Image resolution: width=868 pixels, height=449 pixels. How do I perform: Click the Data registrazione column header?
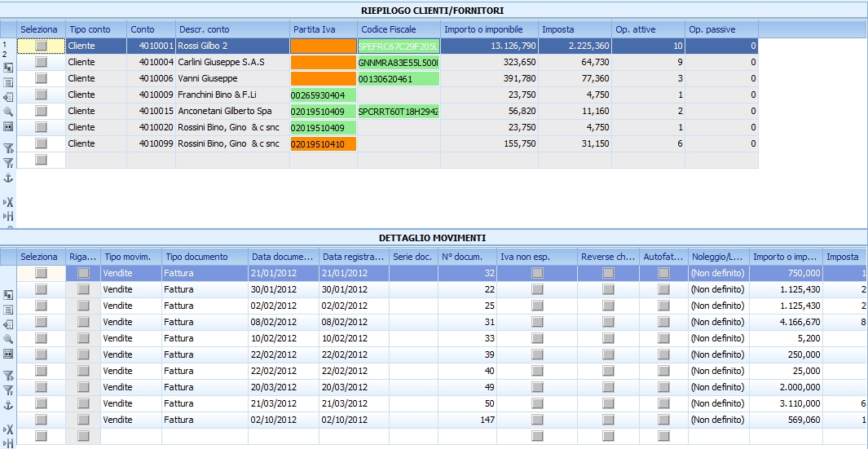click(x=354, y=258)
